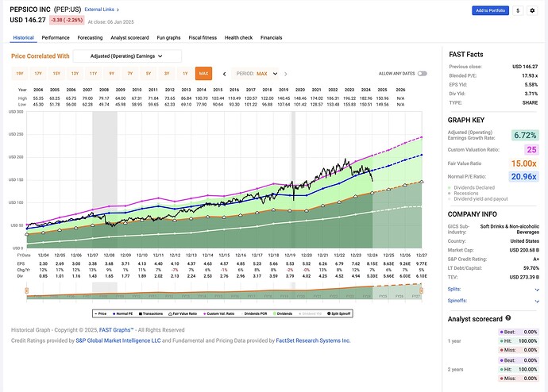Open the Health check tab
548x392 pixels.
coord(239,38)
